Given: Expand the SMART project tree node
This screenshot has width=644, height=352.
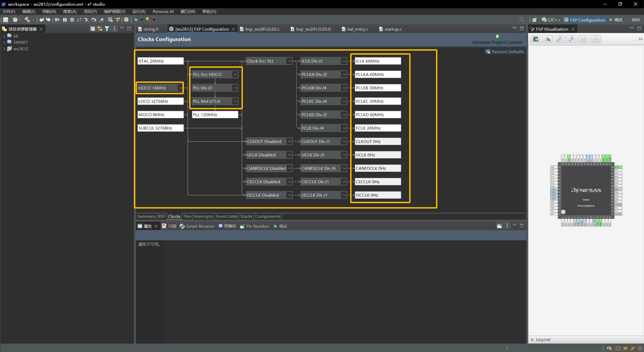Looking at the screenshot, I should [4, 42].
